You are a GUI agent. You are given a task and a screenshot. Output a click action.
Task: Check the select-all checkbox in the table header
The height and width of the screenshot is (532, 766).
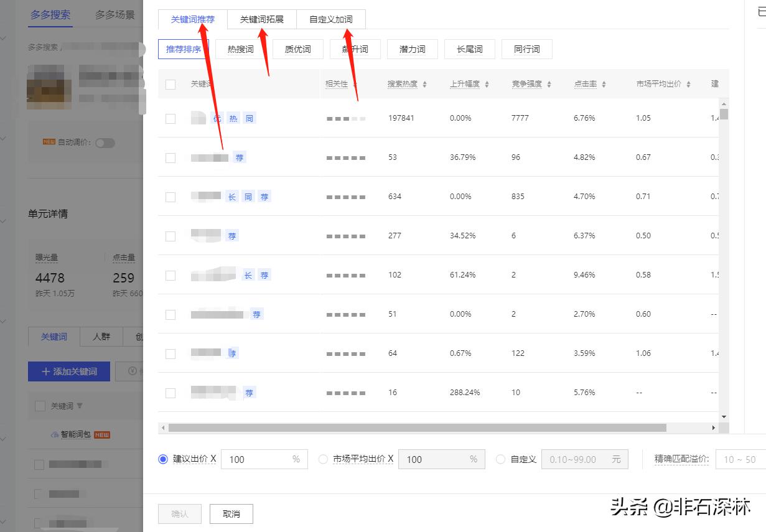(170, 84)
